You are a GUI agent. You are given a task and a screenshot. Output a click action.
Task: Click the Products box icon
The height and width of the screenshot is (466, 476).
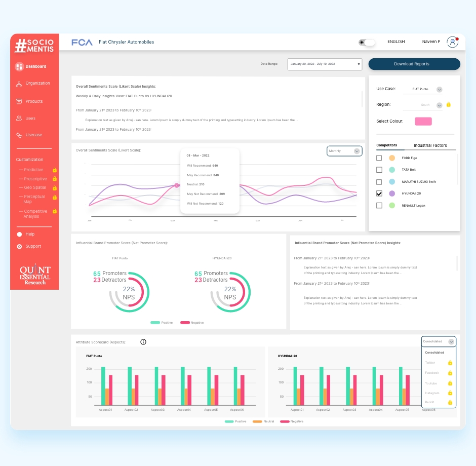click(x=19, y=101)
